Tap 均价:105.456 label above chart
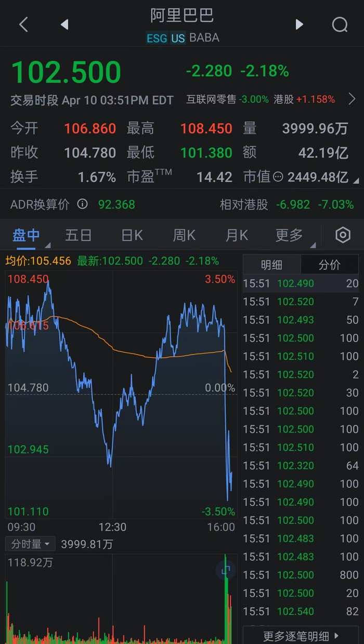The width and height of the screenshot is (364, 644). [x=38, y=261]
